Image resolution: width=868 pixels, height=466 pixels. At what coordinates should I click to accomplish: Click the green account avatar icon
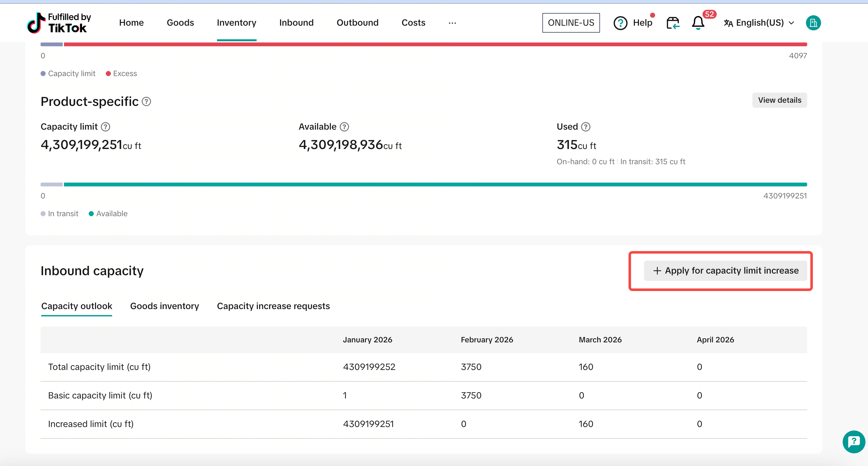click(x=813, y=23)
